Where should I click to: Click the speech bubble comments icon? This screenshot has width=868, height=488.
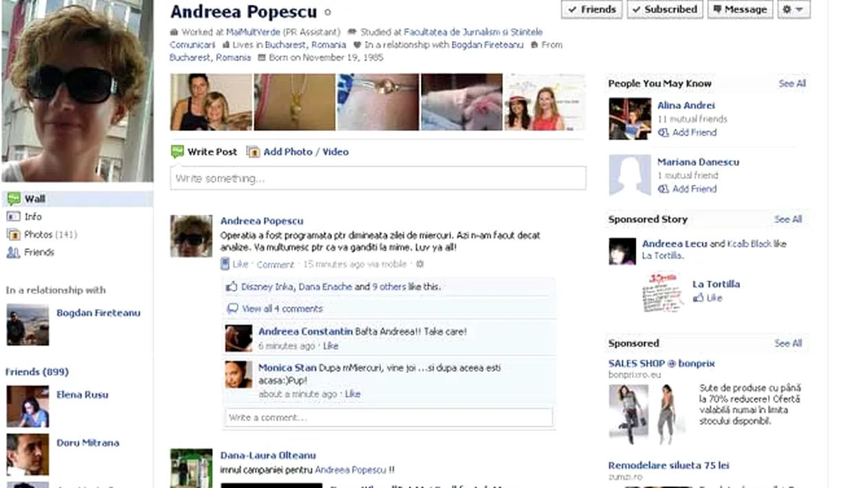tap(232, 308)
